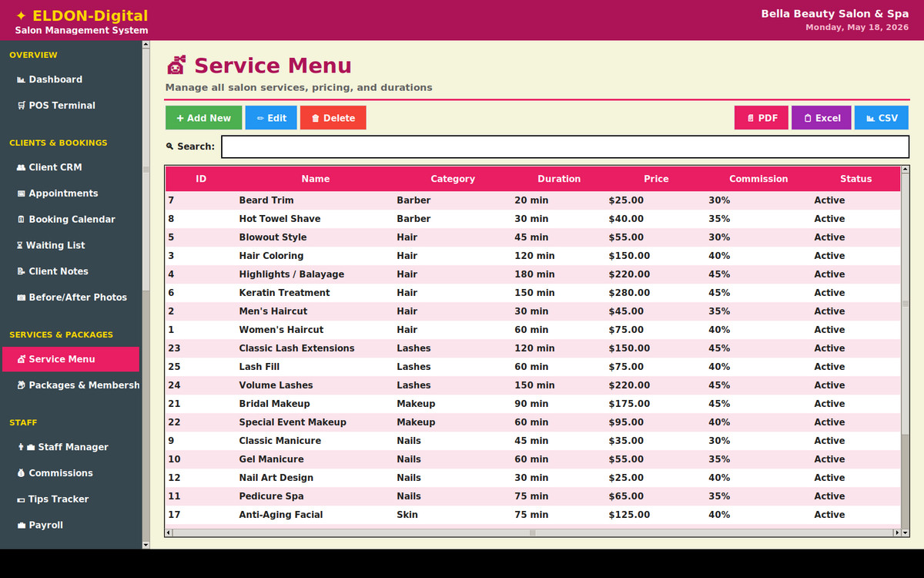Click the table's vertical scrollbar down arrow
This screenshot has height=578, width=924.
pyautogui.click(x=906, y=533)
